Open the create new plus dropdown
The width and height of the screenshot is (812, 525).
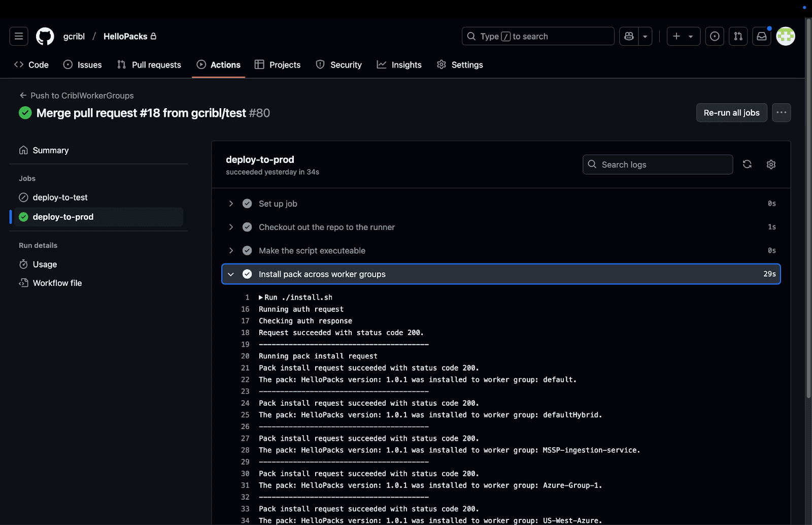pyautogui.click(x=683, y=36)
